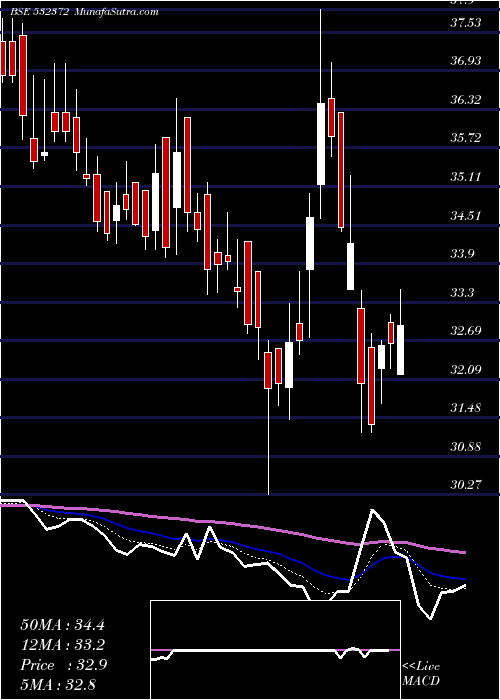Viewport: 500px width, 700px height.
Task: Click the 31.48 price axis label
Action: point(466,408)
